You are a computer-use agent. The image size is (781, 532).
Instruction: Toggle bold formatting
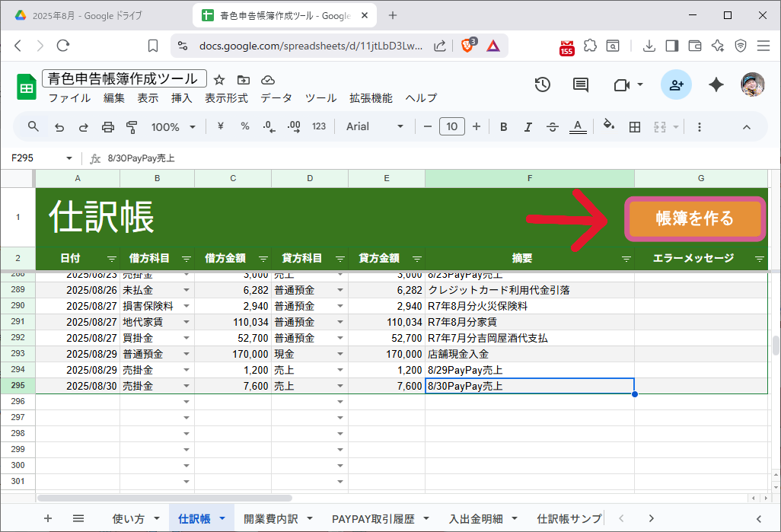coord(503,126)
